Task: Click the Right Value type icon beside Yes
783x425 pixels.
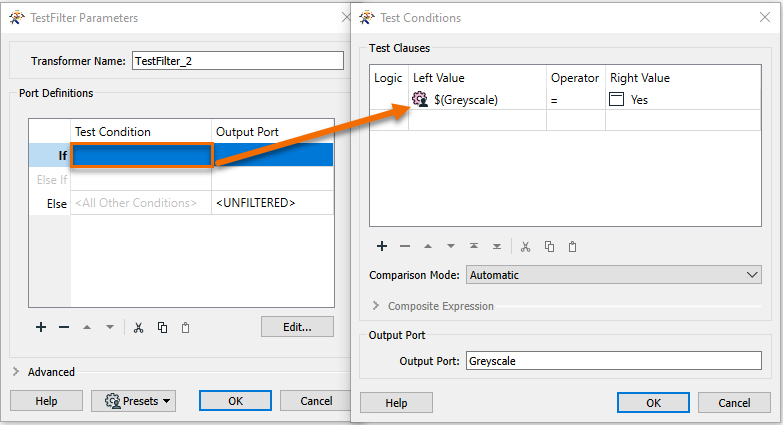Action: pyautogui.click(x=617, y=99)
